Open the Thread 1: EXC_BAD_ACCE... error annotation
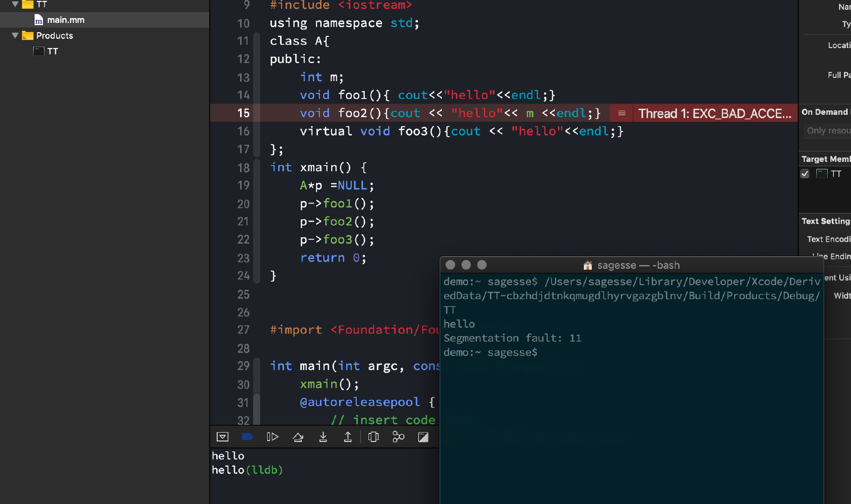851x504 pixels. point(715,113)
